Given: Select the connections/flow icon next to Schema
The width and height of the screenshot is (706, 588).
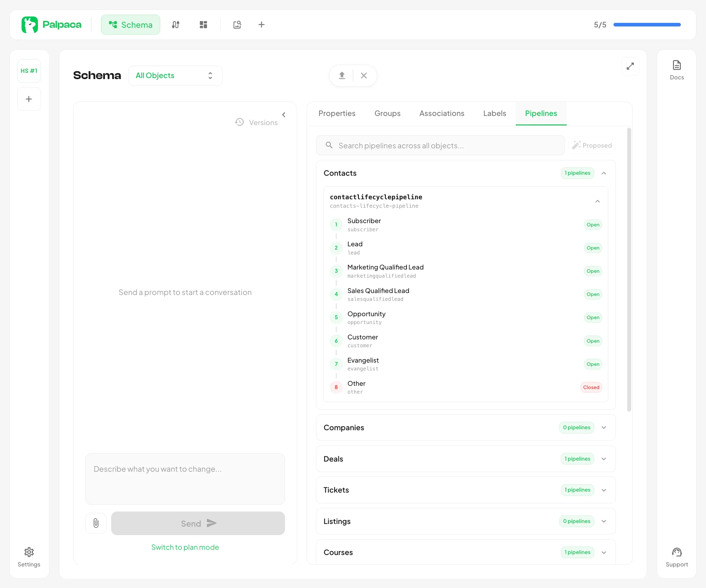Looking at the screenshot, I should pos(176,24).
